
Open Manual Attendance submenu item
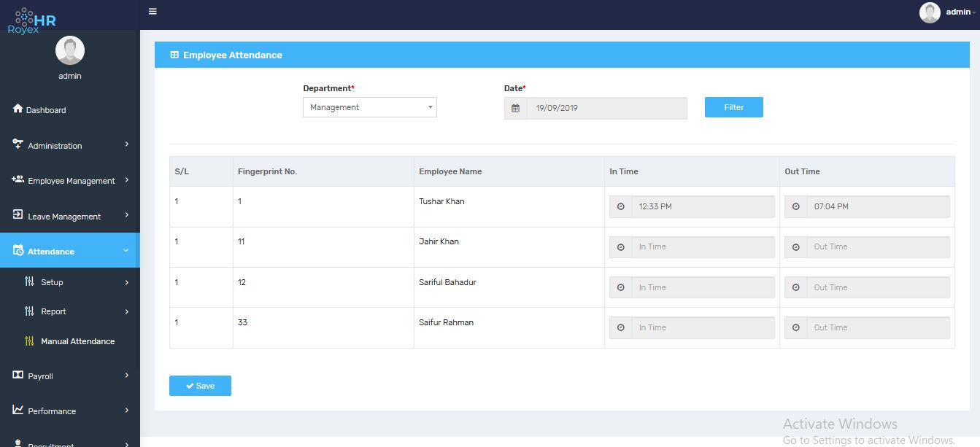(x=70, y=341)
